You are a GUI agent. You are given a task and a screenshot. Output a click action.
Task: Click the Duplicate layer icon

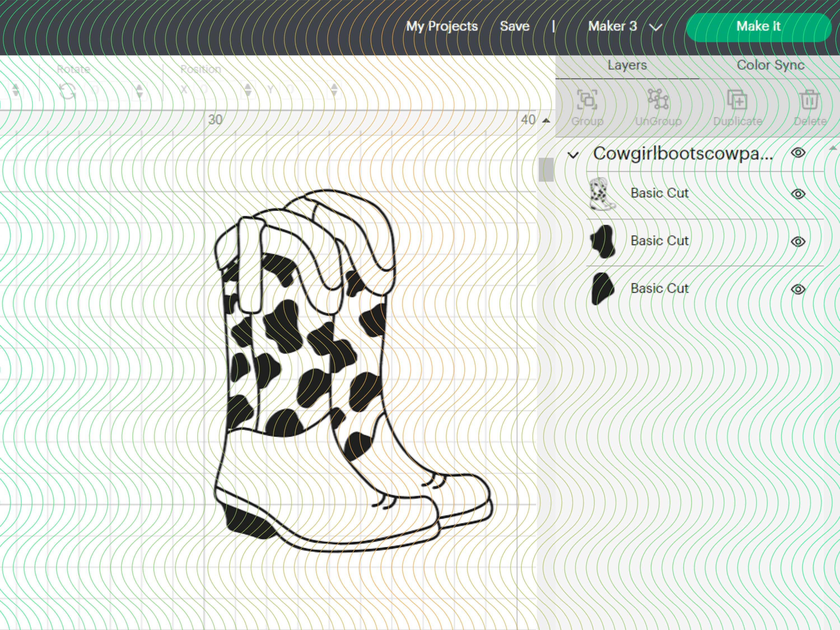pos(737,100)
